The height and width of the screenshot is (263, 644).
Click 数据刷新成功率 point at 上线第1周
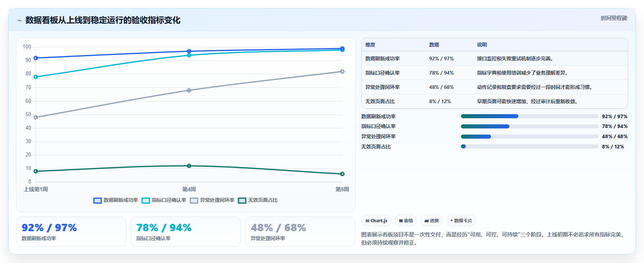(36, 58)
